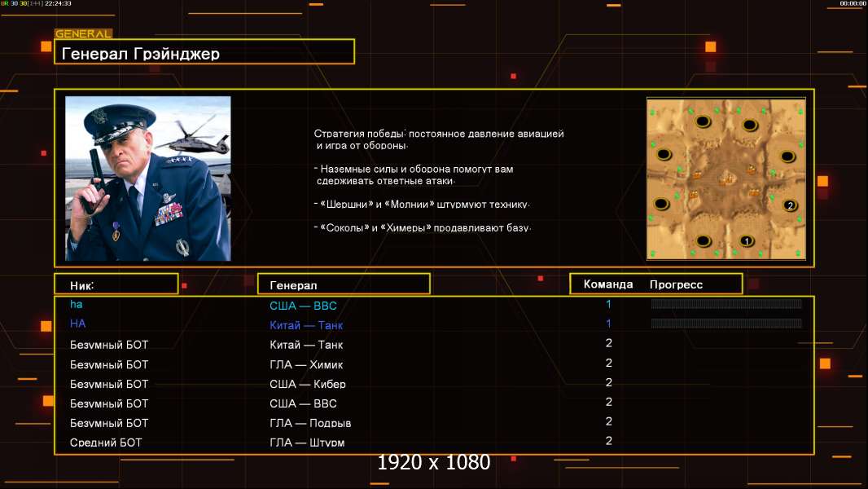Click the medal ribbons on the general's uniform
The height and width of the screenshot is (489, 868).
(169, 214)
